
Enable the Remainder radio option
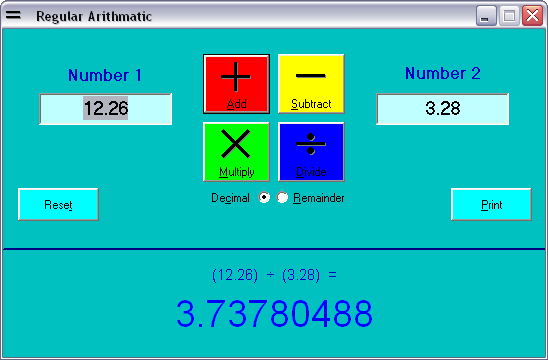pos(282,197)
